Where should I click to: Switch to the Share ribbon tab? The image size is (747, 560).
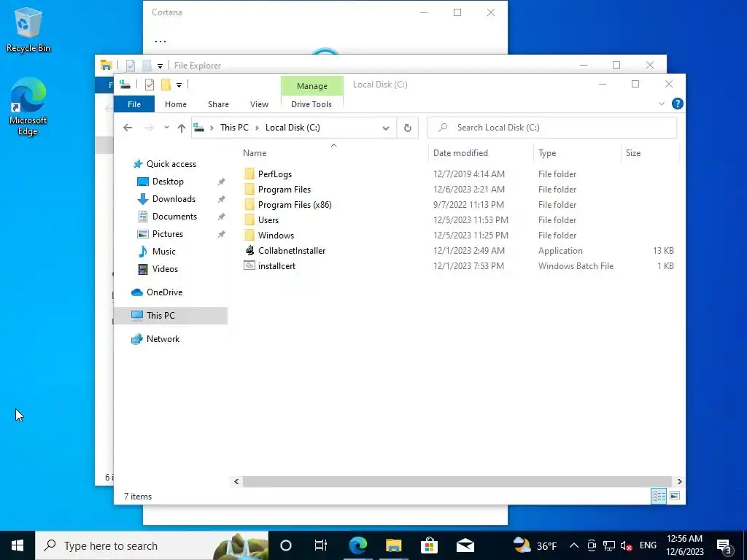pos(218,104)
